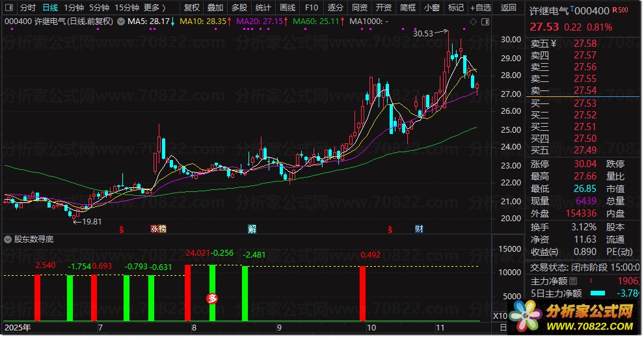The height and width of the screenshot is (337, 644).
Task: Click the 19.81 low price label
Action: coord(92,222)
